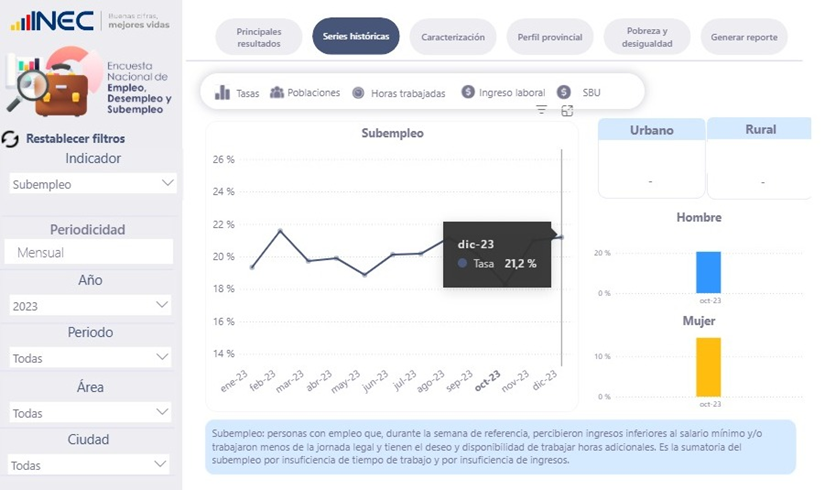The width and height of the screenshot is (836, 490).
Task: Open Ingreso laboral dollar icon
Action: [468, 92]
